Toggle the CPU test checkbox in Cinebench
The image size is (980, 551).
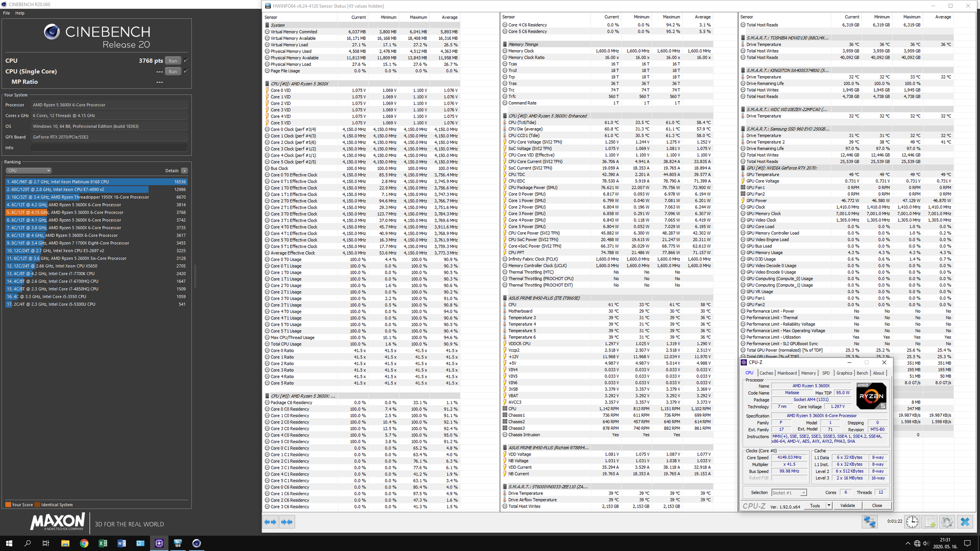click(186, 61)
